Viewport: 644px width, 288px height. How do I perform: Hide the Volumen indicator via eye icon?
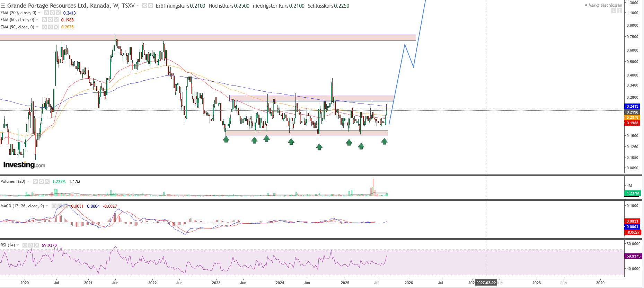coord(35,181)
